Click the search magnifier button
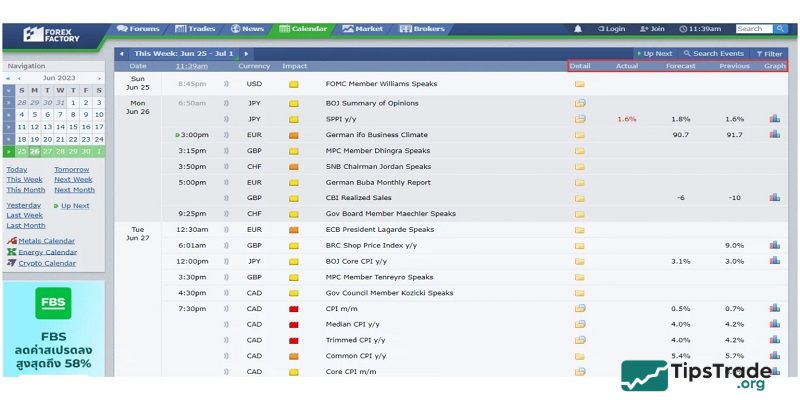 point(780,29)
